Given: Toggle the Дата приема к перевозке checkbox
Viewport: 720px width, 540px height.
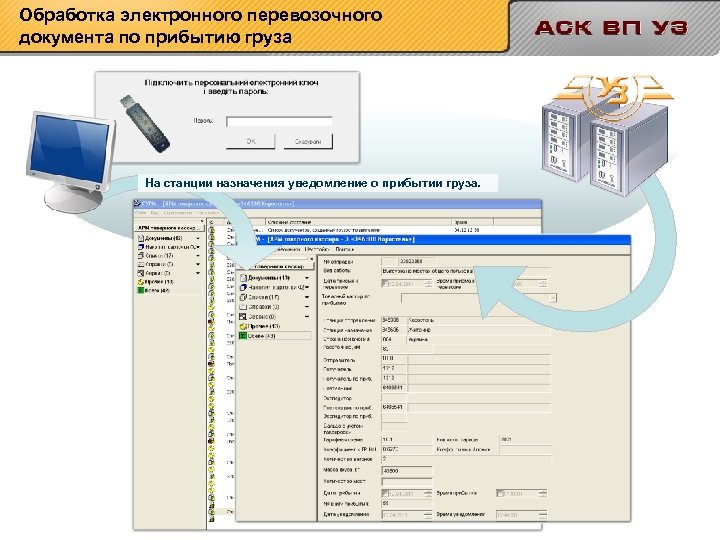Looking at the screenshot, I should pyautogui.click(x=385, y=283).
